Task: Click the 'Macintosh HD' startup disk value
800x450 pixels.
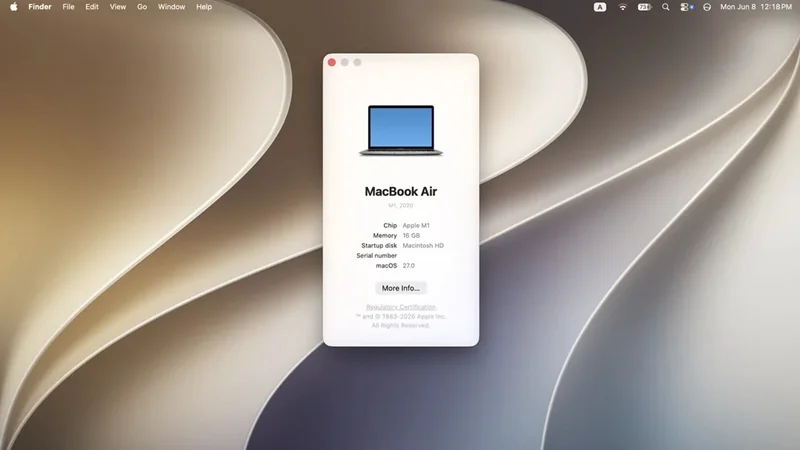Action: pos(423,245)
